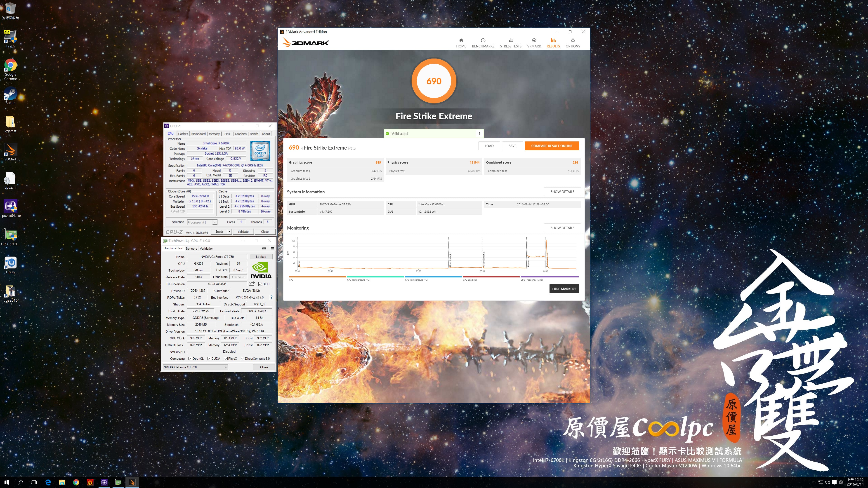Open the Steam desktop shortcut
The width and height of the screenshot is (868, 488).
(x=10, y=96)
